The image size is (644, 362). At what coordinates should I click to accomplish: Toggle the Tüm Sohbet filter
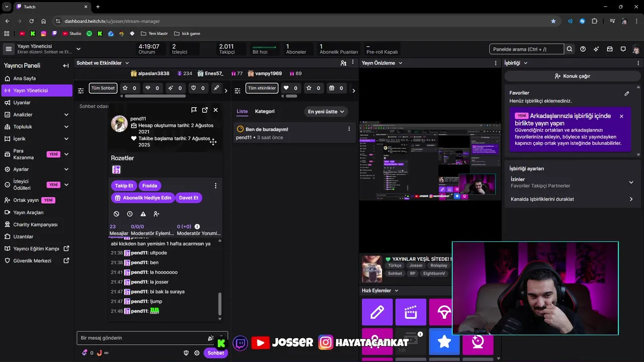coord(103,88)
